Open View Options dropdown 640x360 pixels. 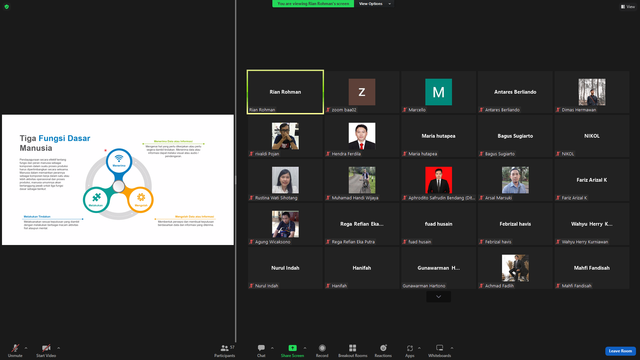click(375, 4)
